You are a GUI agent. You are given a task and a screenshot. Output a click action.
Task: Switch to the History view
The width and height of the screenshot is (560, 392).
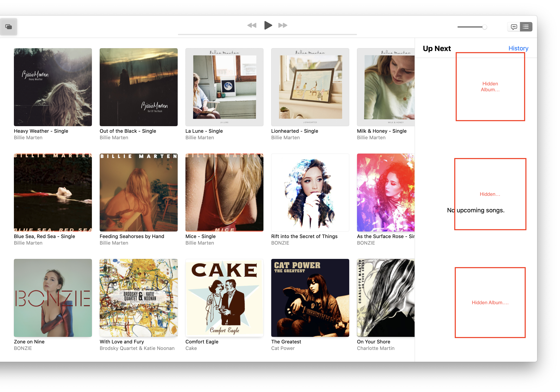(518, 48)
